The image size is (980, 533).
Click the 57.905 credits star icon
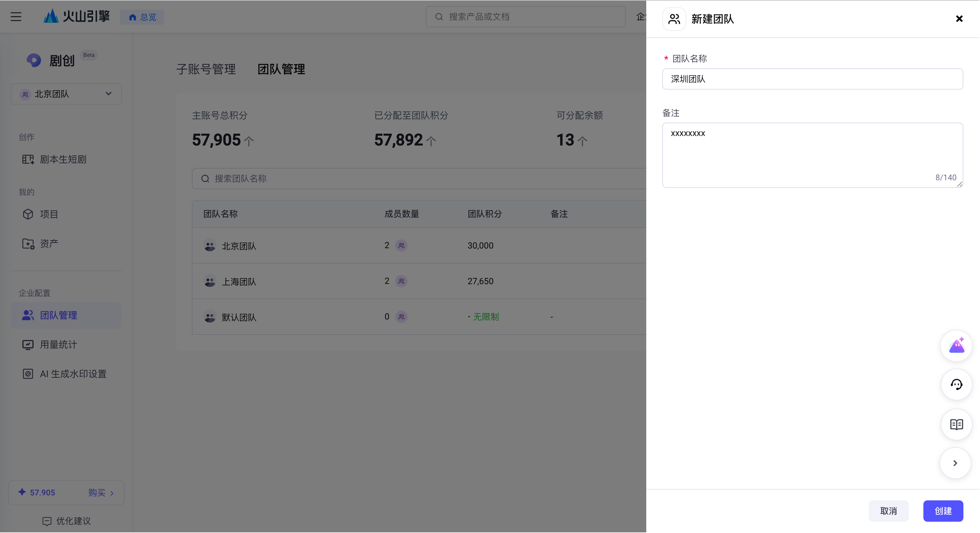click(x=22, y=492)
